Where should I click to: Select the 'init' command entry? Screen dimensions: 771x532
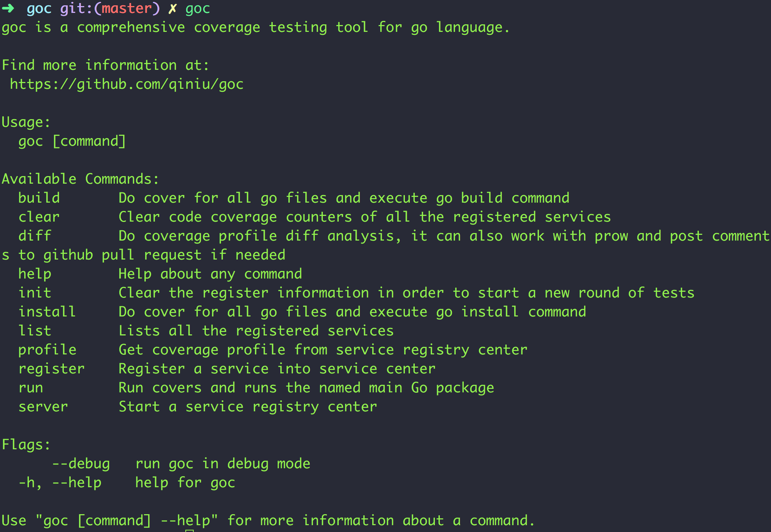tap(35, 293)
